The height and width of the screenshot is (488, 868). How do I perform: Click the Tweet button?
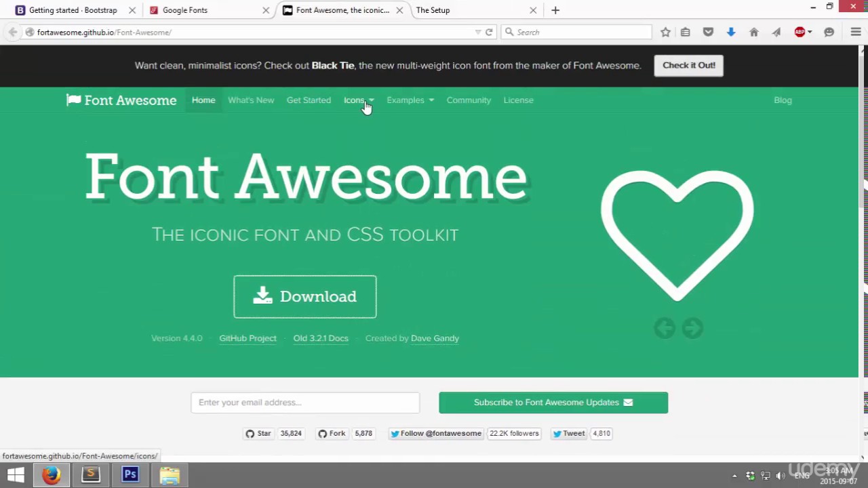[569, 434]
